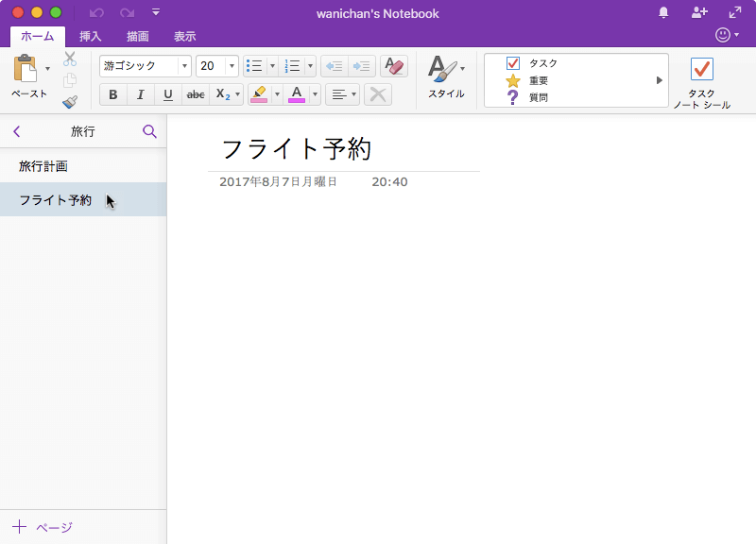Toggle Bold formatting
This screenshot has width=756, height=544.
tap(113, 94)
